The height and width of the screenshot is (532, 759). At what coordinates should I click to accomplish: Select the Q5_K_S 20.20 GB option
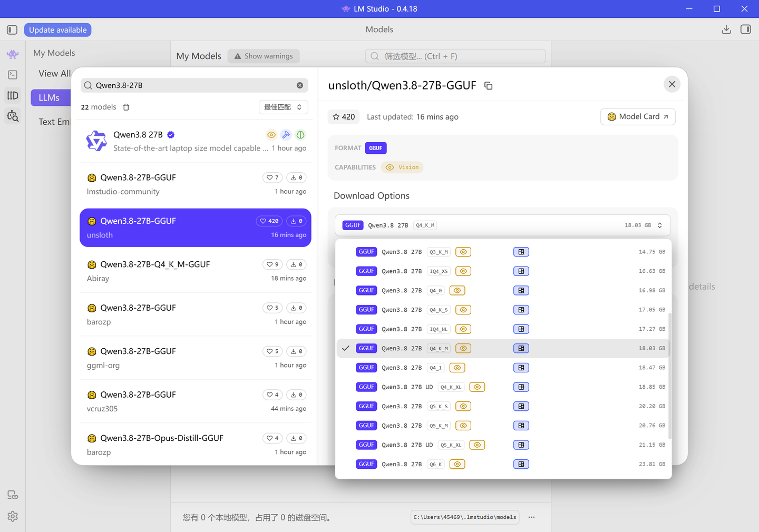pyautogui.click(x=503, y=407)
